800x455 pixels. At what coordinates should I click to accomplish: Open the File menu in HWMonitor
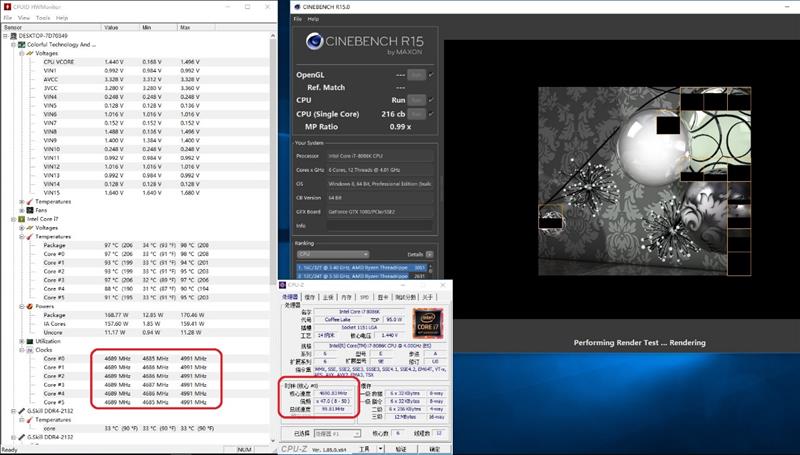tap(8, 18)
